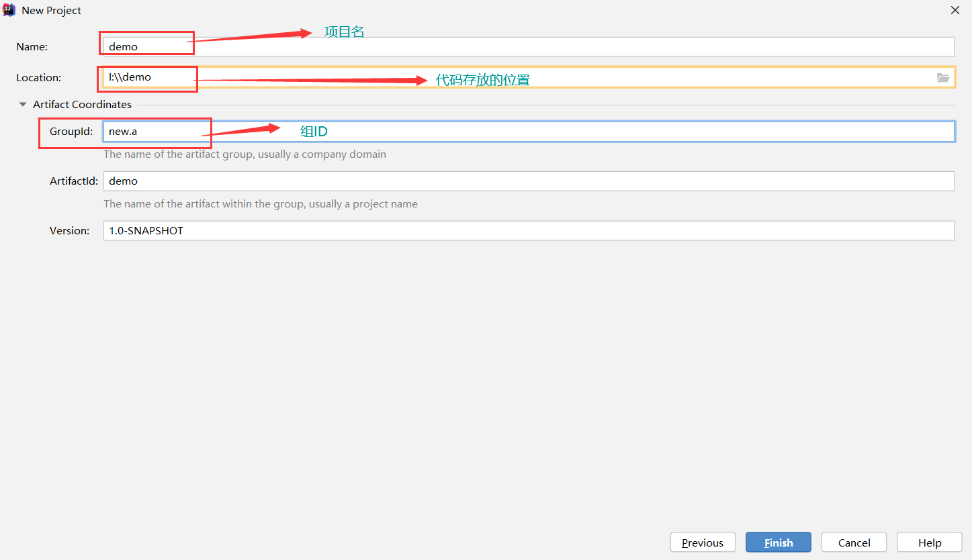Open Help for the New Project dialog
Screen dimensions: 972x560
[x=930, y=543]
